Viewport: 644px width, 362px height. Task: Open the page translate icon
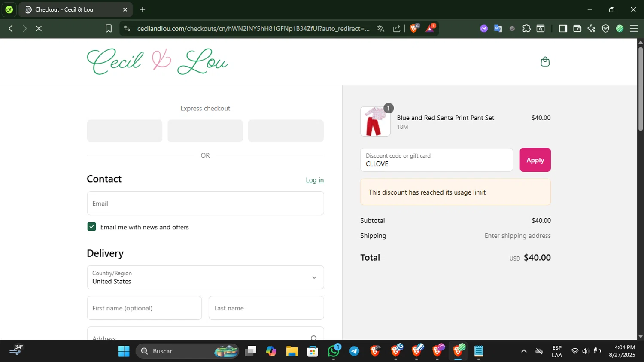click(380, 29)
